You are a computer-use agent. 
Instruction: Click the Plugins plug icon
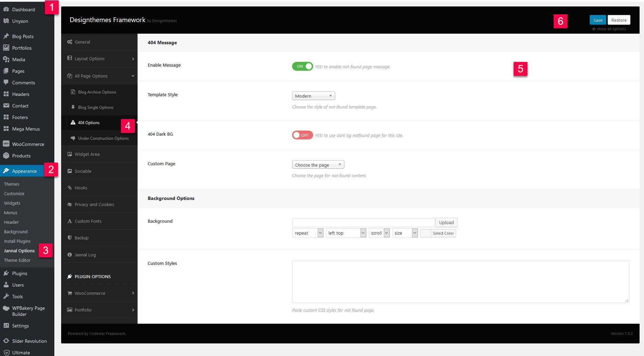coord(6,273)
